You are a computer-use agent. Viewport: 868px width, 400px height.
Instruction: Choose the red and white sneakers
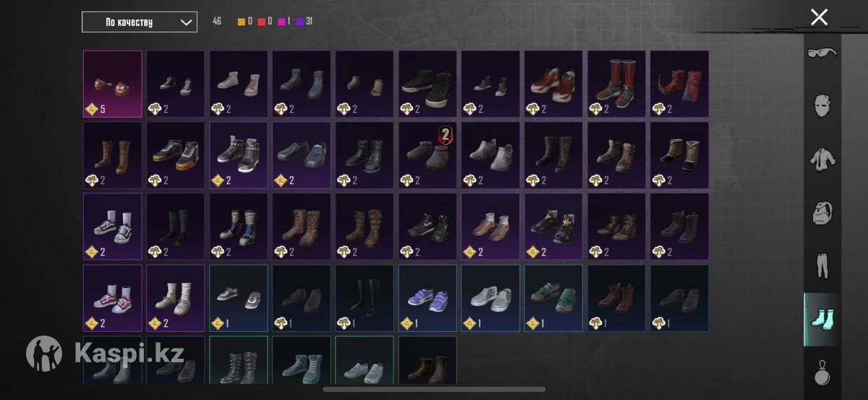pos(553,84)
